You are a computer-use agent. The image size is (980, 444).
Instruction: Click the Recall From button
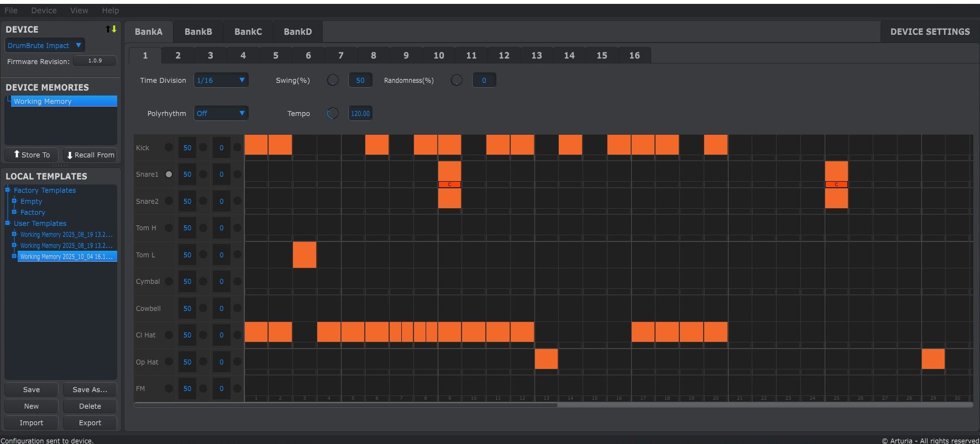91,155
